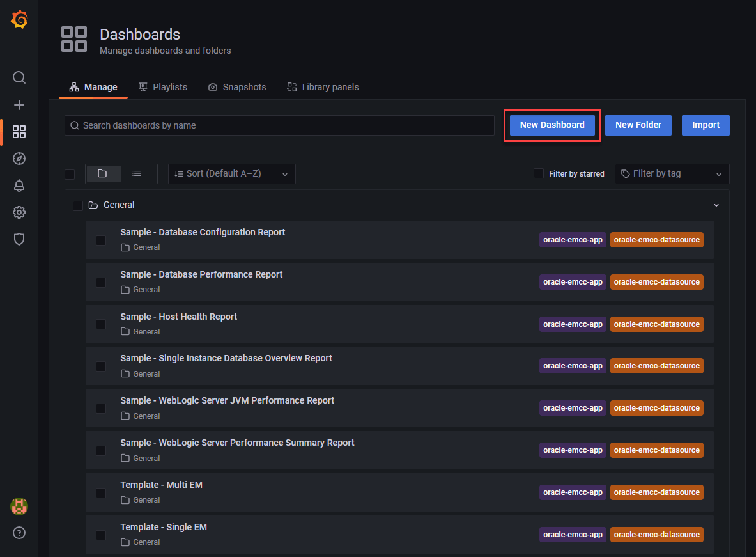Click the plus icon to create new content
Viewport: 756px width, 557px height.
point(19,104)
